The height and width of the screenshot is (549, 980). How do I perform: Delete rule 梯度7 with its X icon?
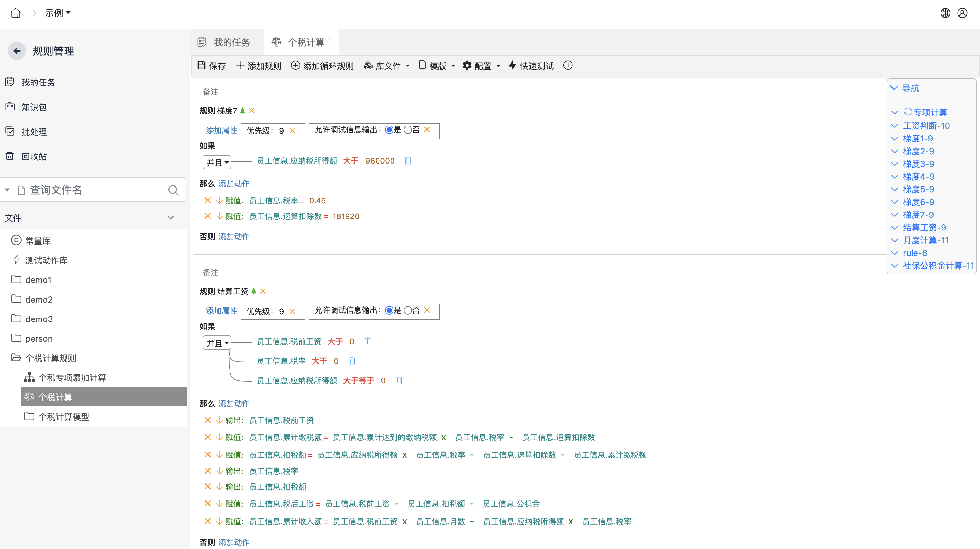coord(251,111)
